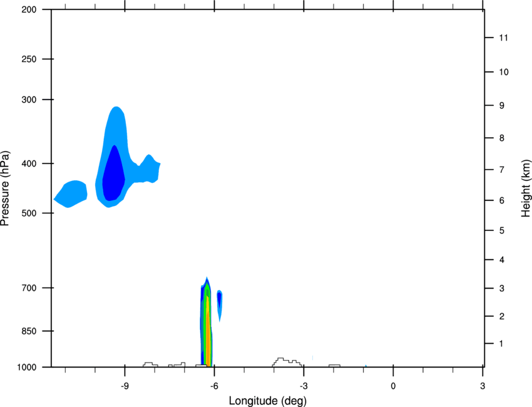Click the 2 km height label
Image resolution: width=532 pixels, height=407 pixels.
click(x=502, y=316)
